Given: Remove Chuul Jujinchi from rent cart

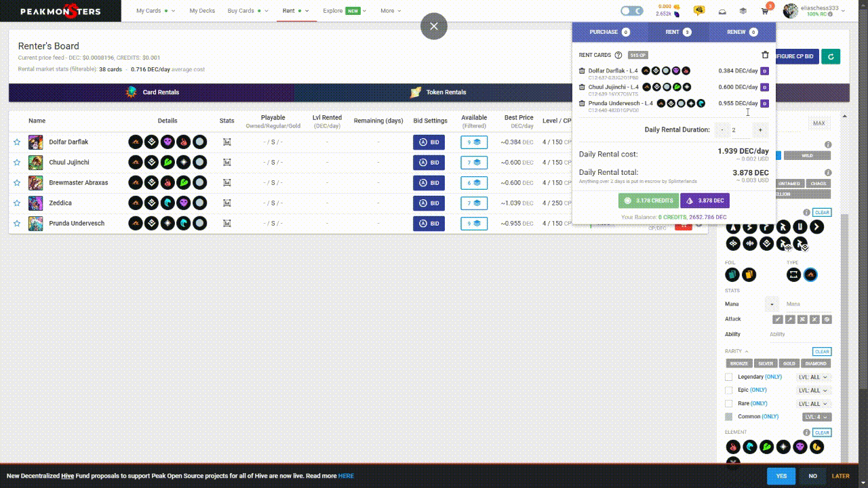Looking at the screenshot, I should point(582,87).
